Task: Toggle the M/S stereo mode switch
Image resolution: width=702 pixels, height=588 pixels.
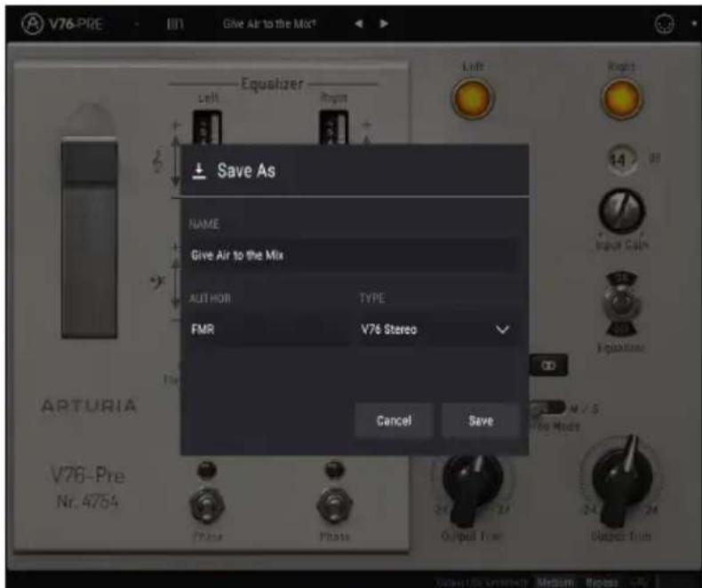Action: (548, 408)
